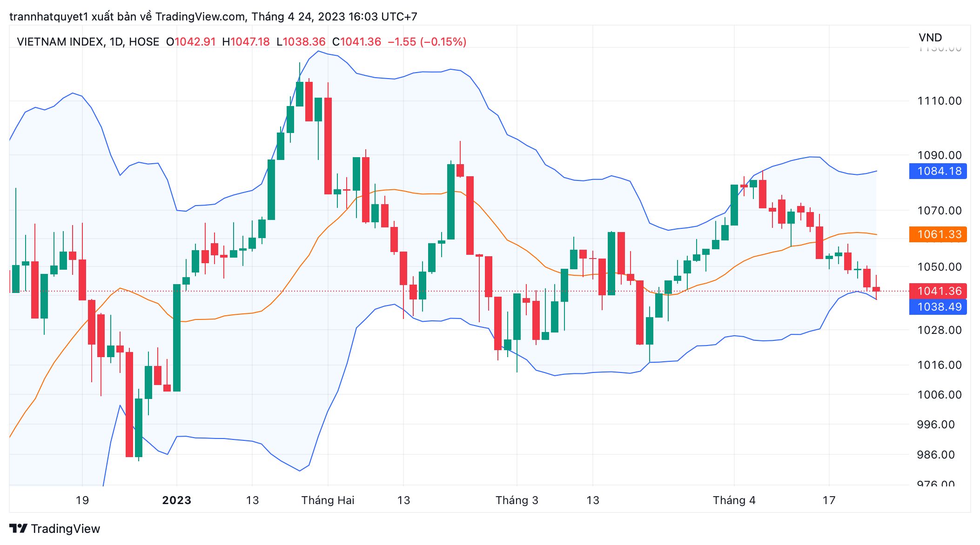This screenshot has width=980, height=545.
Task: Click the change value −1.55 (−0.15%)
Action: point(427,42)
